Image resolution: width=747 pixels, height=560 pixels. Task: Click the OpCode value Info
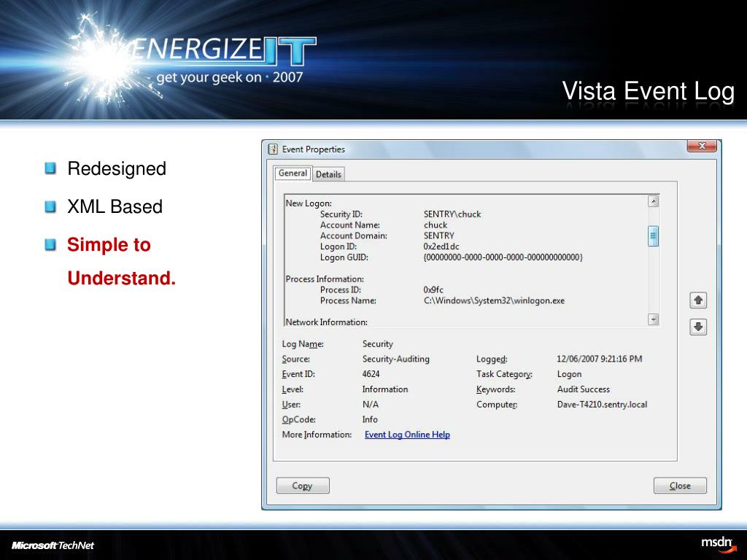[370, 419]
